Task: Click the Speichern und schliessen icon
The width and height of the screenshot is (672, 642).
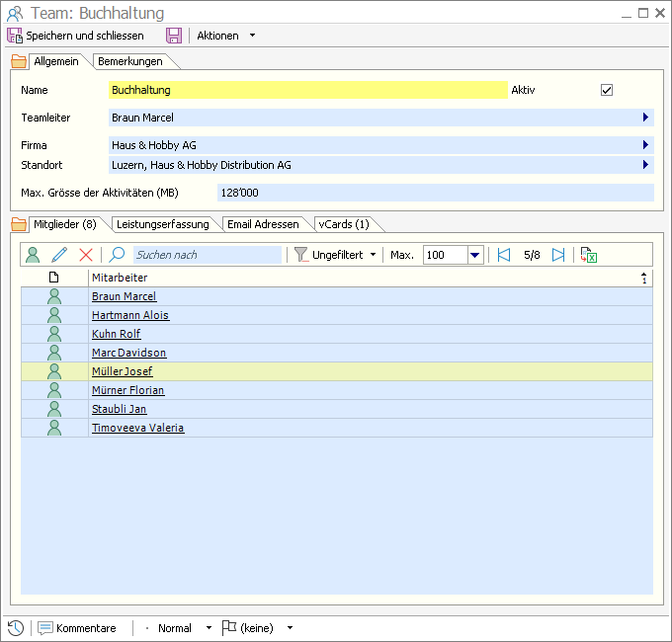Action: (x=15, y=36)
